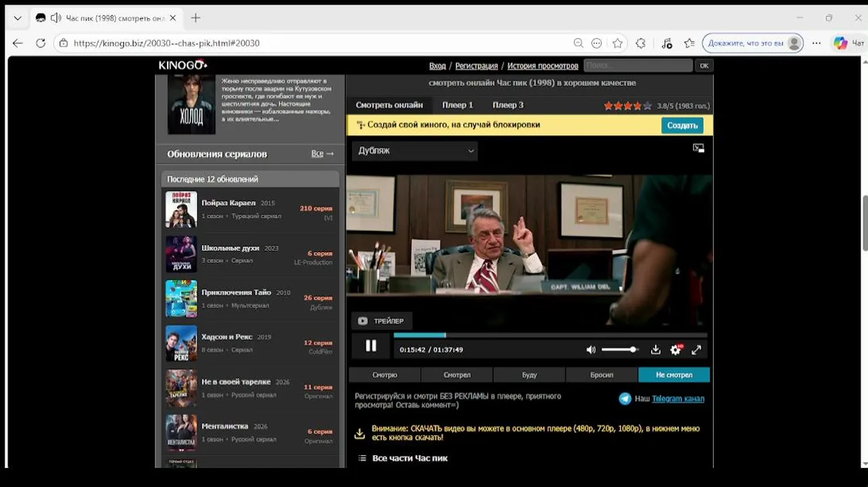Click the page vertical scrollbar thumb
The image size is (868, 487).
(865, 223)
